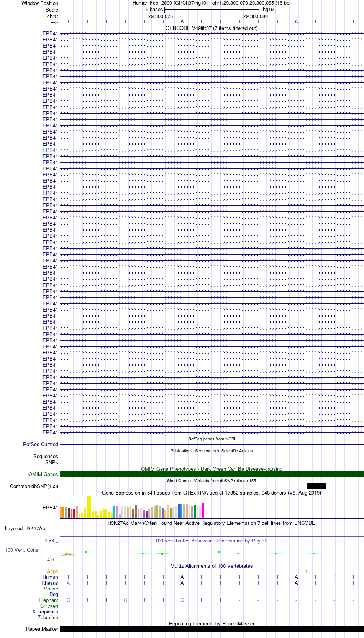Click the dark green OMIM gene bar

212,474
